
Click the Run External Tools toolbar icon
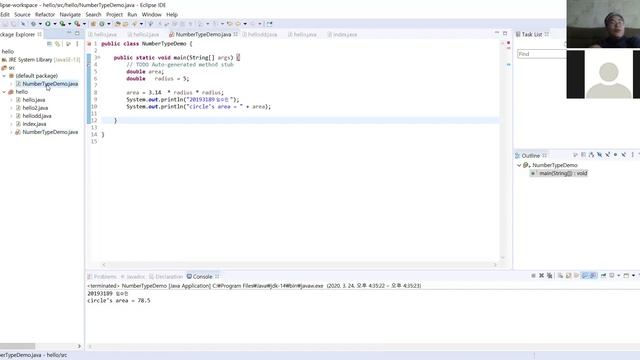click(x=77, y=24)
